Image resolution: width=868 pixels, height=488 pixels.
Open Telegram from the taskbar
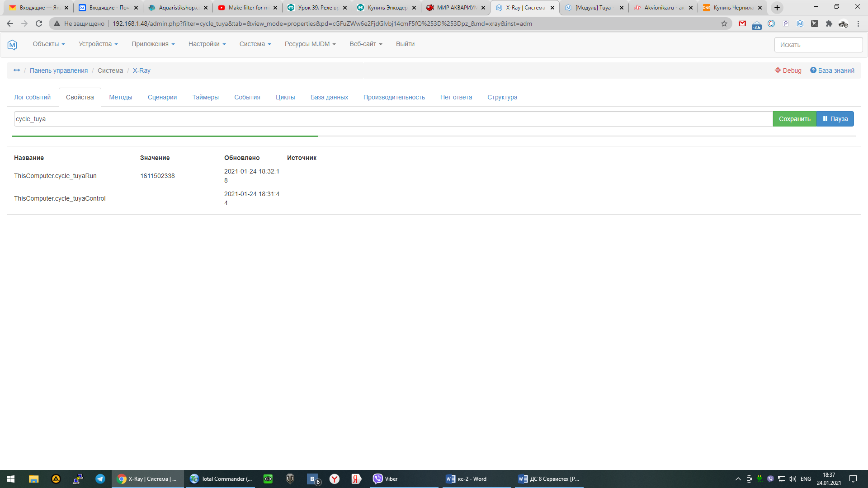click(100, 479)
